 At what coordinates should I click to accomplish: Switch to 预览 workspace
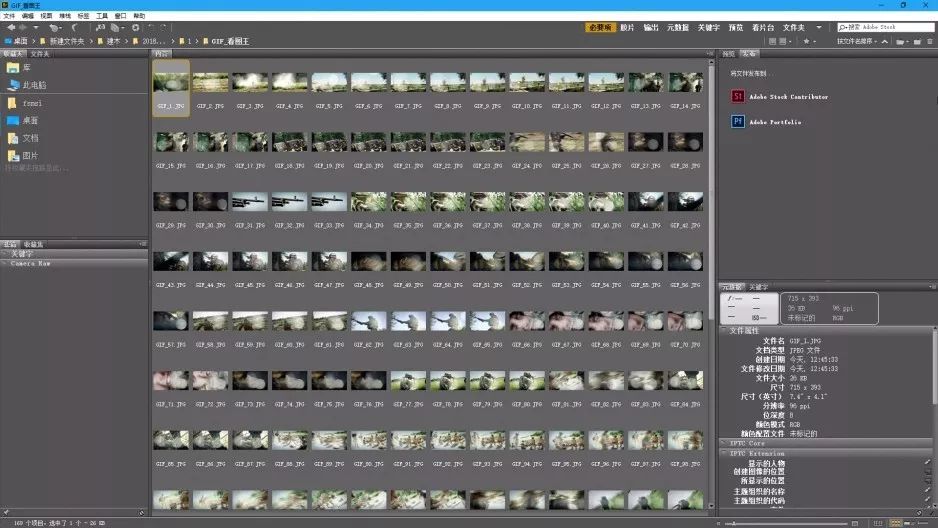[736, 28]
